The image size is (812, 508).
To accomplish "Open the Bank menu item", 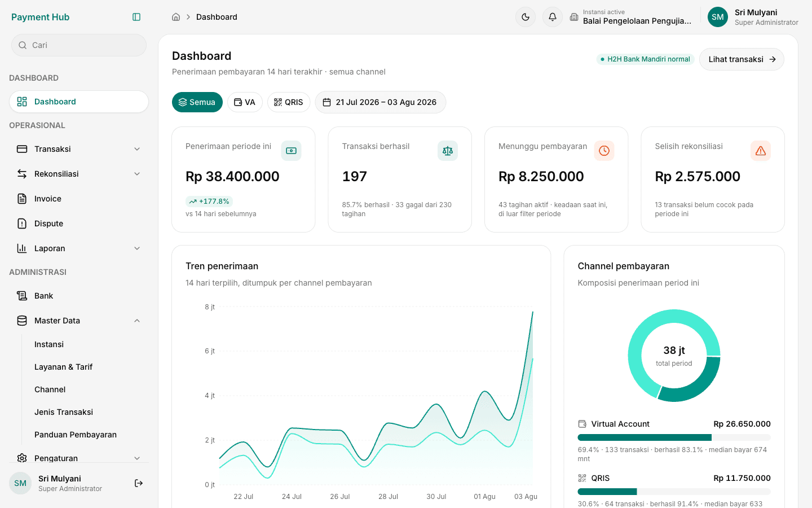I will [79, 296].
